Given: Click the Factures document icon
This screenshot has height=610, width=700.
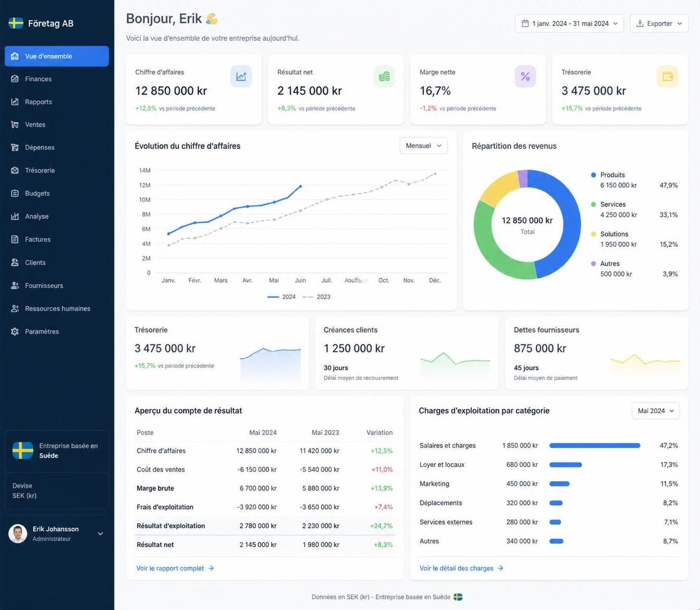Looking at the screenshot, I should (15, 240).
